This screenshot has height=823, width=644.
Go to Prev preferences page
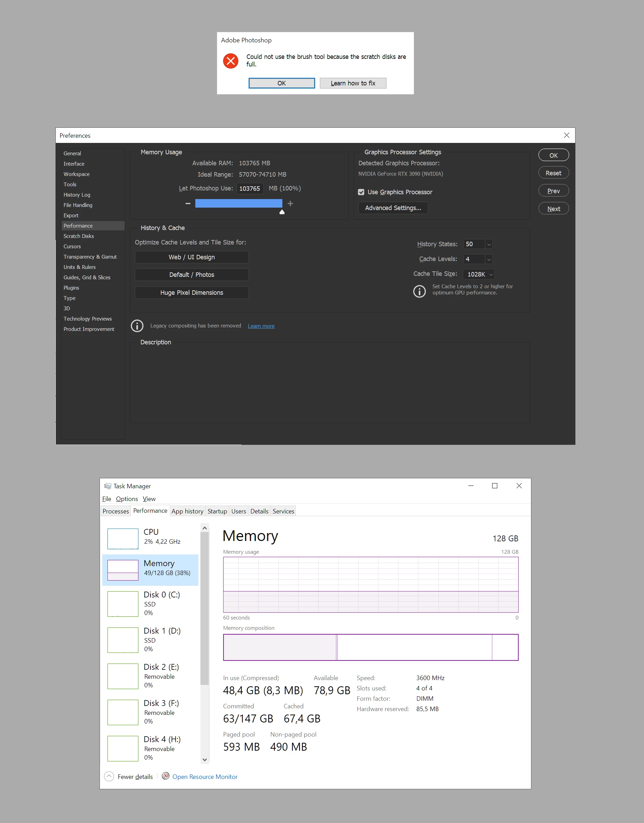coord(553,191)
